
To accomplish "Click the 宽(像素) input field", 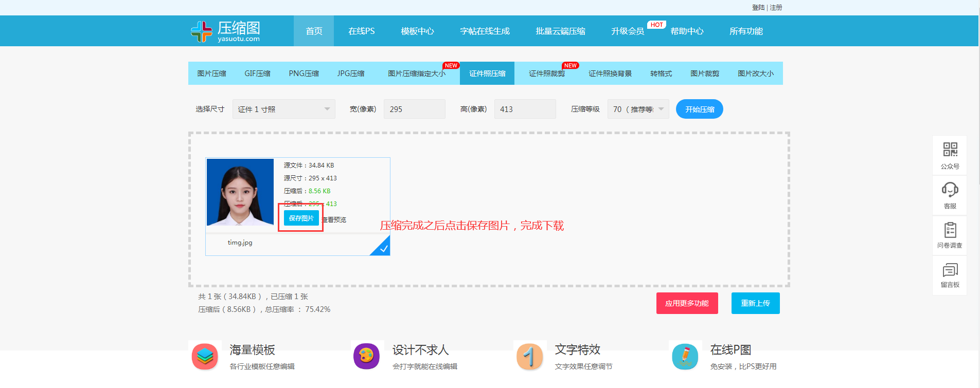I will tap(414, 109).
